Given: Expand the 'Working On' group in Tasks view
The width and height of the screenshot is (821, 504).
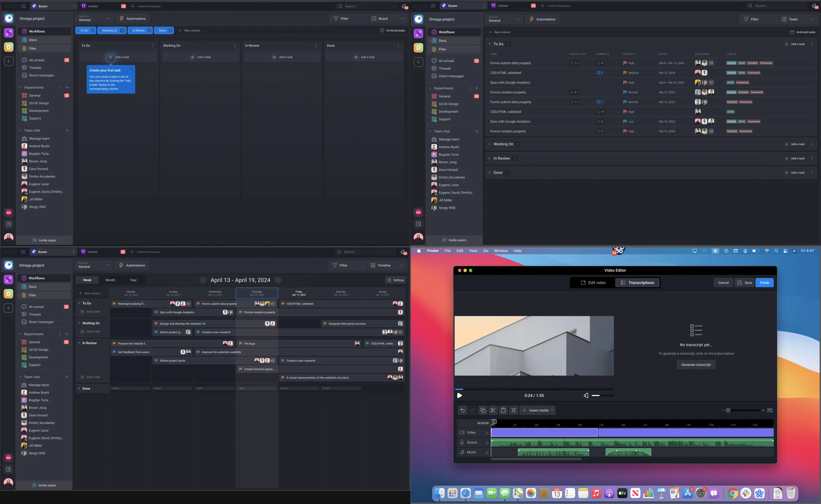Looking at the screenshot, I should click(x=489, y=144).
